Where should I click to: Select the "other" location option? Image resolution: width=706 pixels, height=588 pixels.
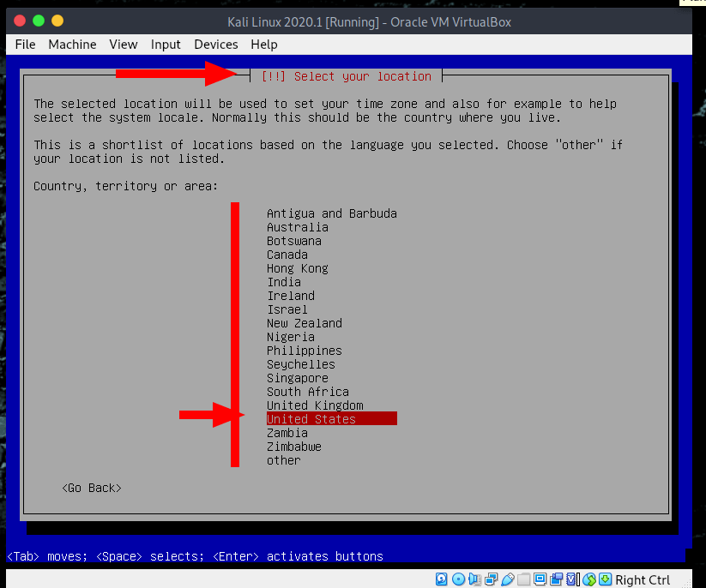pos(284,460)
